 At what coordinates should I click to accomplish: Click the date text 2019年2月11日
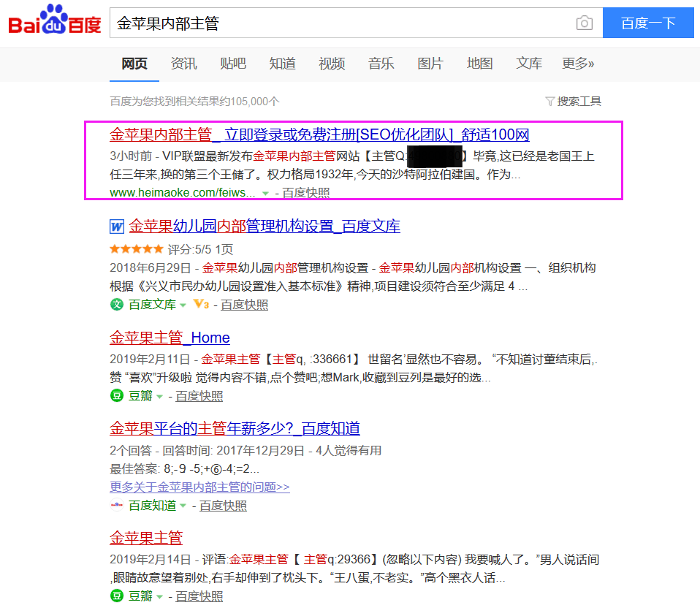pos(151,359)
